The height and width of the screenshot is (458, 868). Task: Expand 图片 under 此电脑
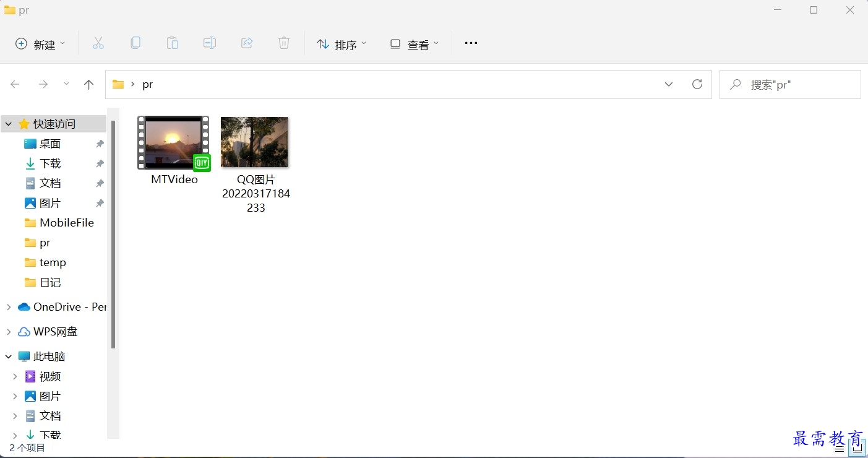(15, 396)
